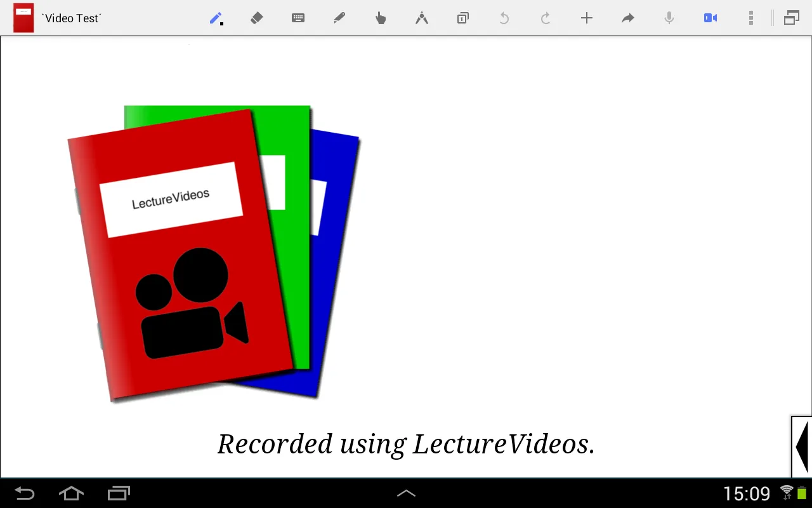812x508 pixels.
Task: Open the three-dot overflow menu
Action: coord(750,18)
